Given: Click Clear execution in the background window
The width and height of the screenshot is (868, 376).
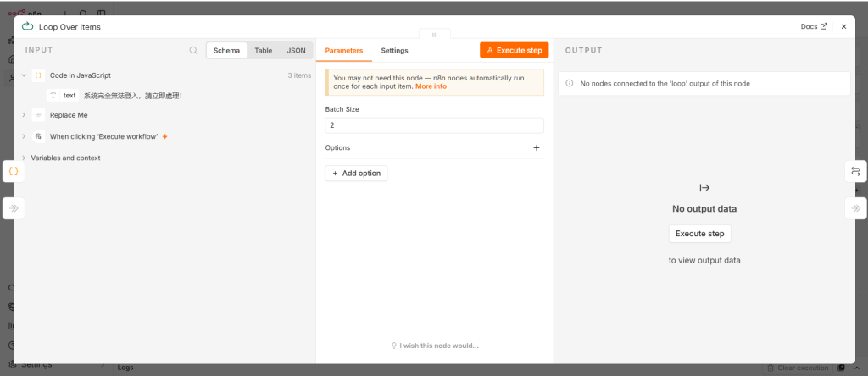Looking at the screenshot, I should 798,368.
